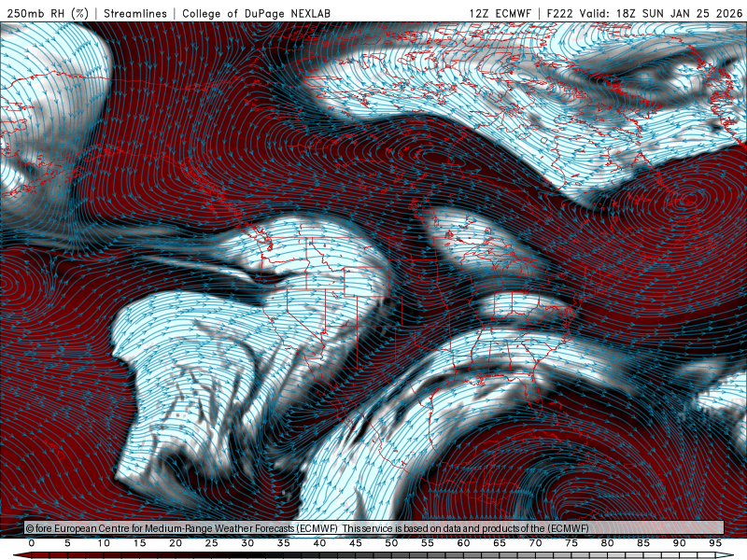Click the "65" value on the RH legend

[x=500, y=543]
